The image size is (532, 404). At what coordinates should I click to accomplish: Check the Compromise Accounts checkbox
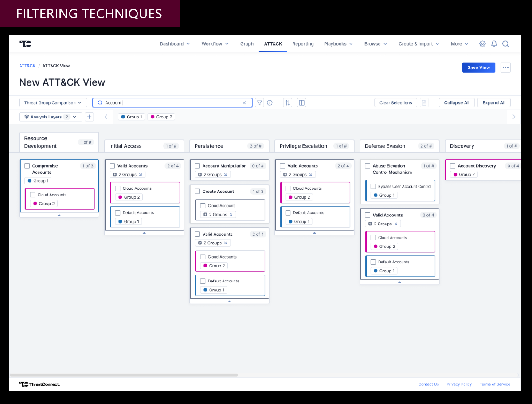[x=27, y=166]
